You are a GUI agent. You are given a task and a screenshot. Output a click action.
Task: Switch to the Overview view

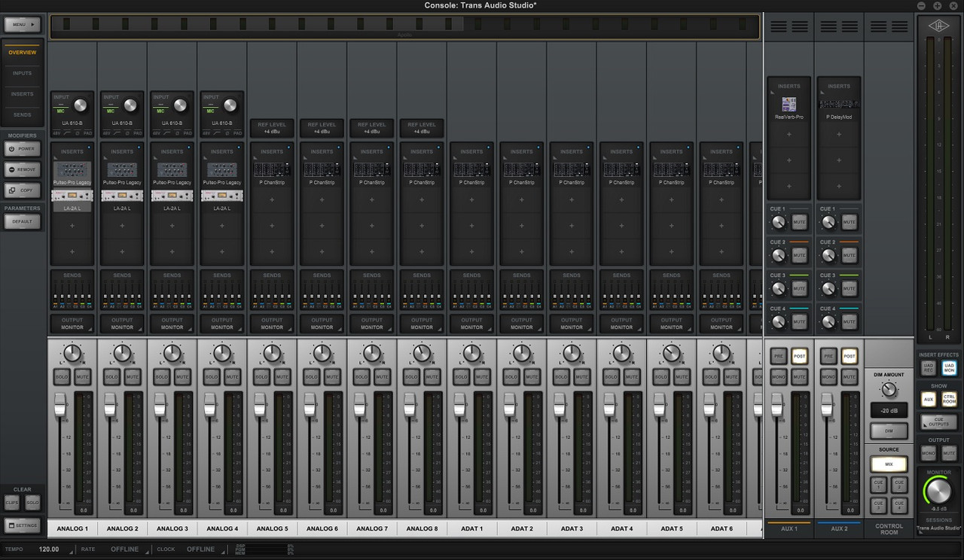click(x=23, y=53)
